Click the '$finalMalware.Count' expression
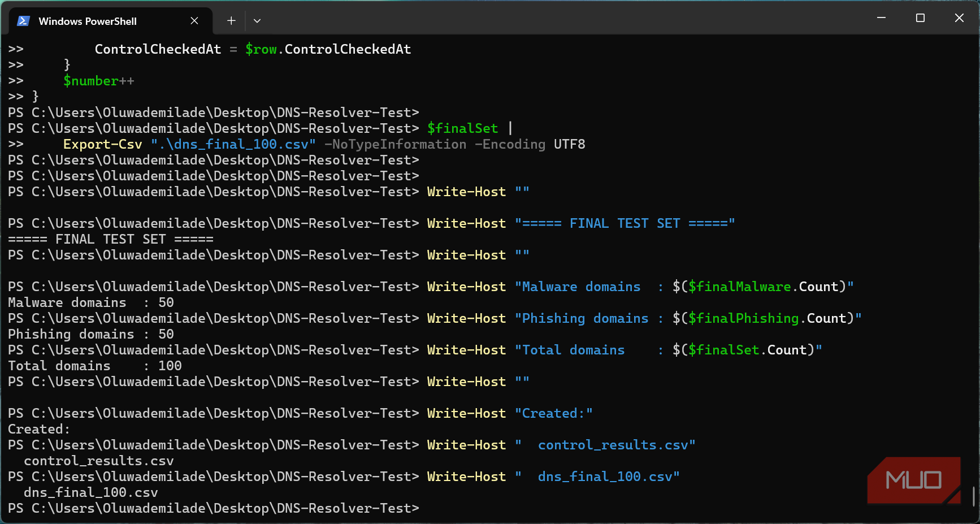Viewport: 980px width, 524px height. click(764, 287)
